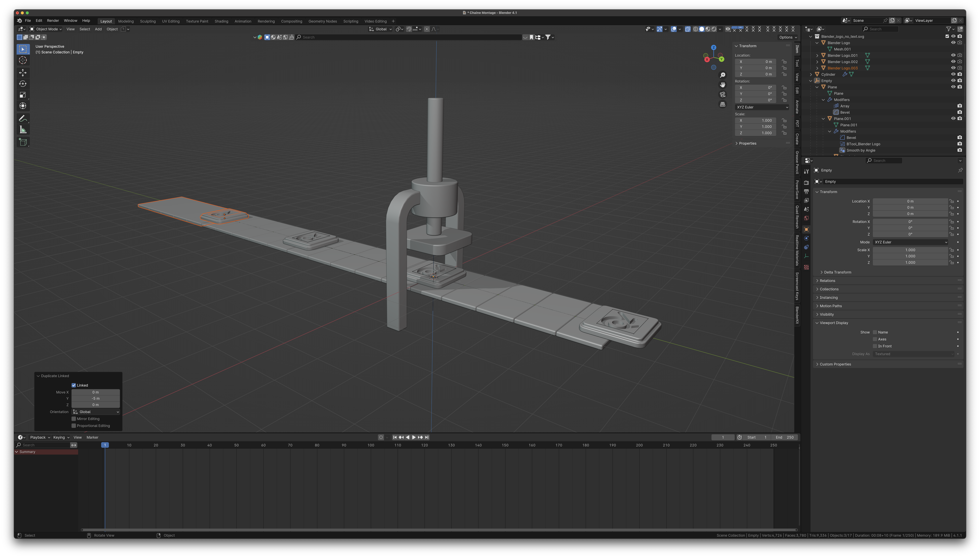Enable the Mirror Editing checkbox
The height and width of the screenshot is (557, 980).
point(74,419)
